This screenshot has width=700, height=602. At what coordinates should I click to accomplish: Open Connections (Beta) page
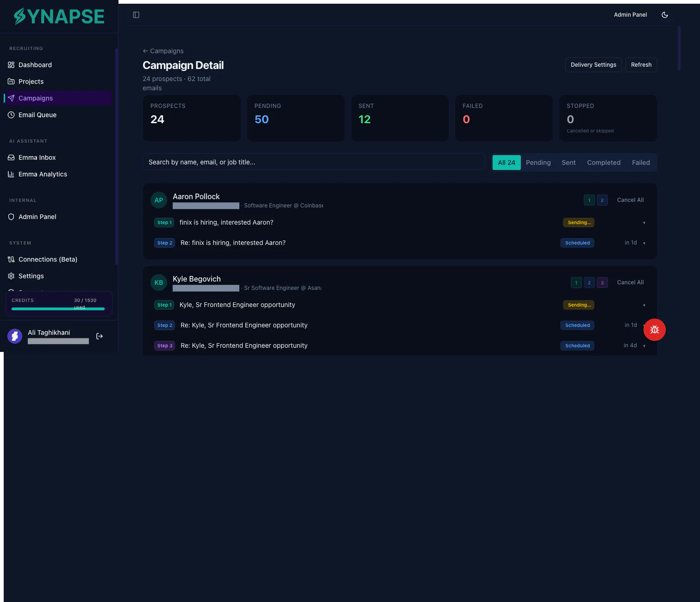[58, 259]
